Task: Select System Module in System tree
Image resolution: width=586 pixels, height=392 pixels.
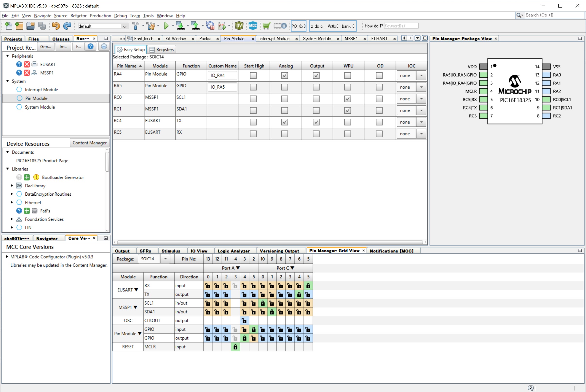Action: pos(40,107)
